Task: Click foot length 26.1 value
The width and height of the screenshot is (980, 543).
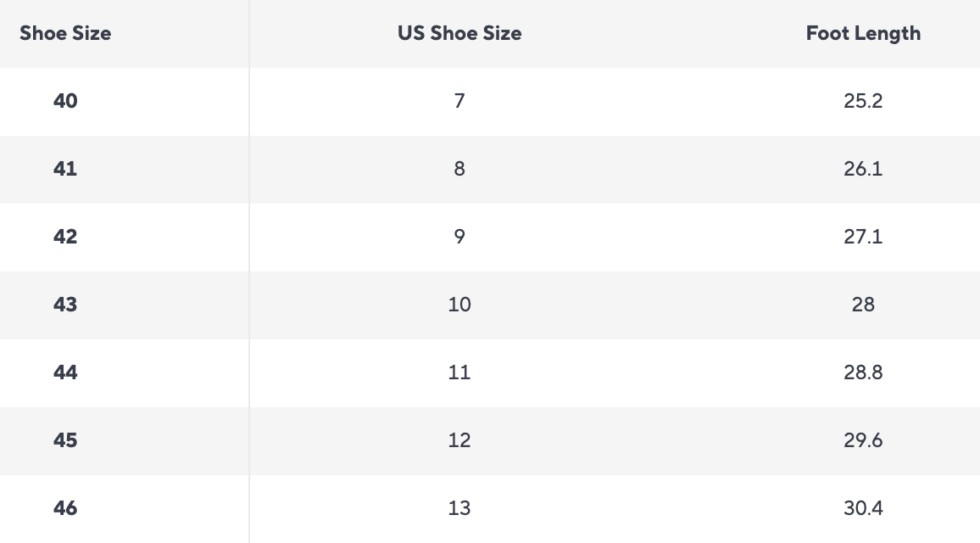Action: 863,169
